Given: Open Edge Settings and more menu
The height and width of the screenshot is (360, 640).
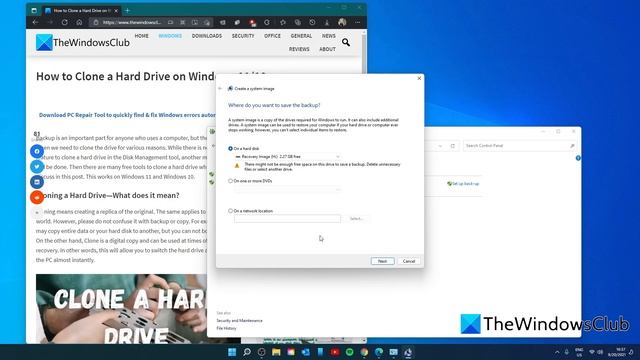Looking at the screenshot, I should (x=358, y=22).
